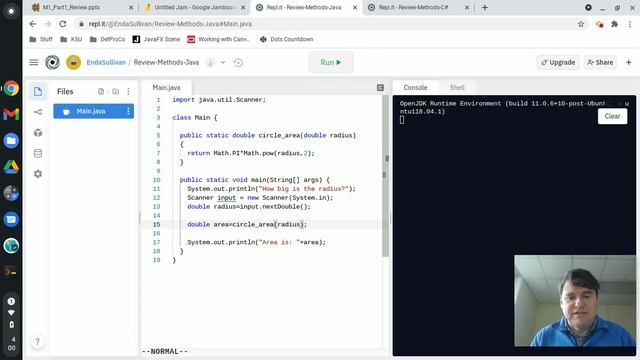Open the DefProCo bookmarks folder
640x360 pixels.
pos(107,39)
